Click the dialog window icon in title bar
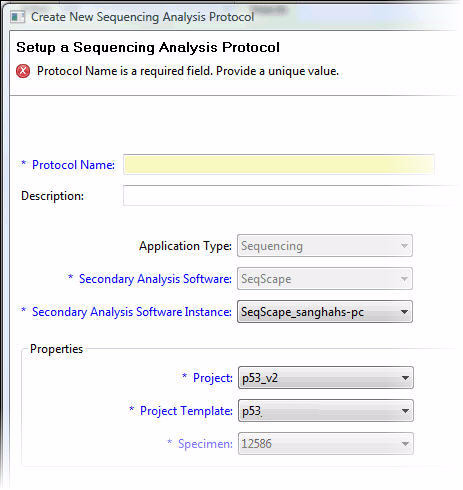The image size is (463, 490). 17,17
